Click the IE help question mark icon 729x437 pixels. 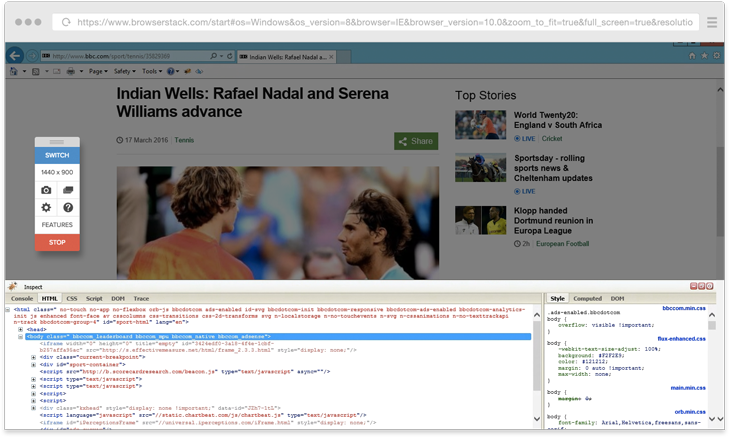pos(171,71)
